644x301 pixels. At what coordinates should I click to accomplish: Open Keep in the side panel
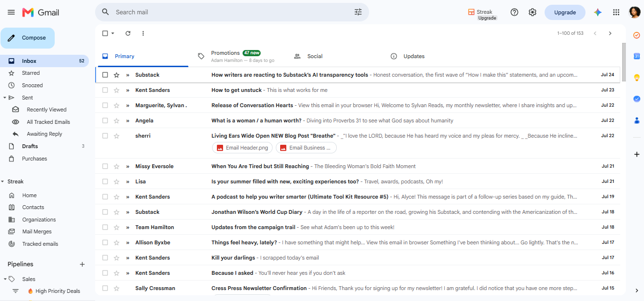pos(636,78)
